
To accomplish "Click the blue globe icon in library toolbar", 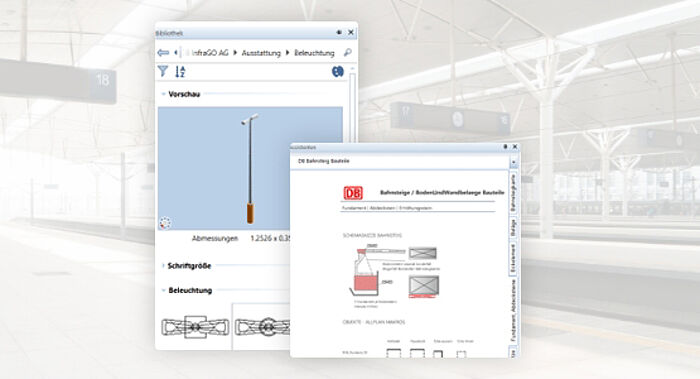I will [338, 71].
